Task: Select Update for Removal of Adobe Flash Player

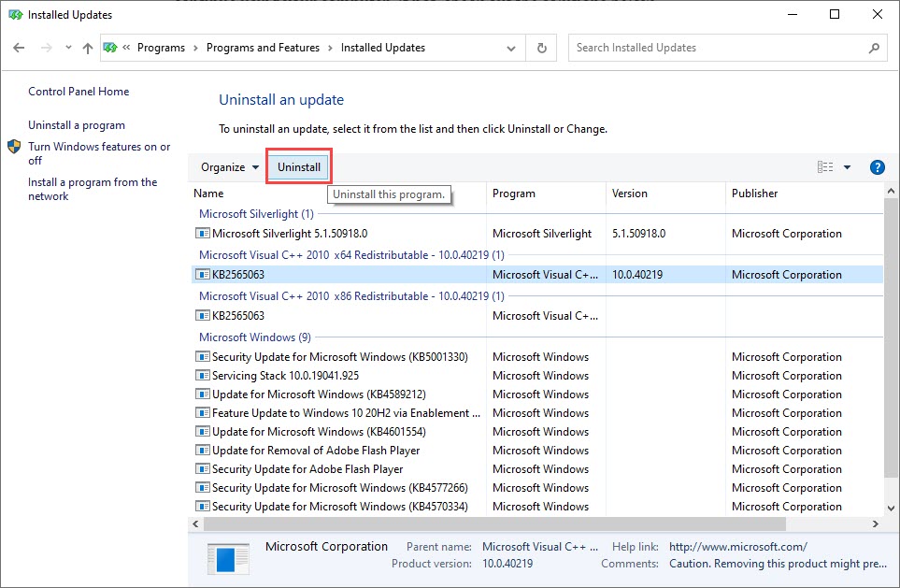Action: pos(537,451)
